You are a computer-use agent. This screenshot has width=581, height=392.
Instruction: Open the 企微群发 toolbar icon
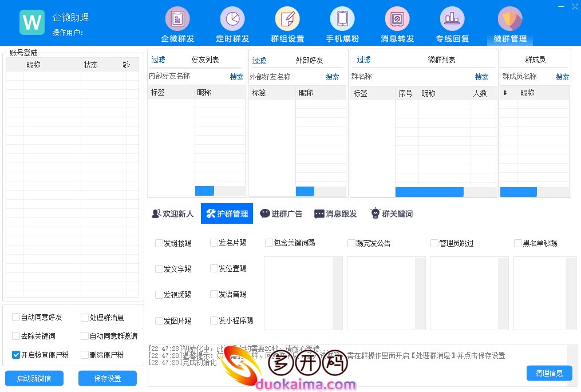point(177,19)
